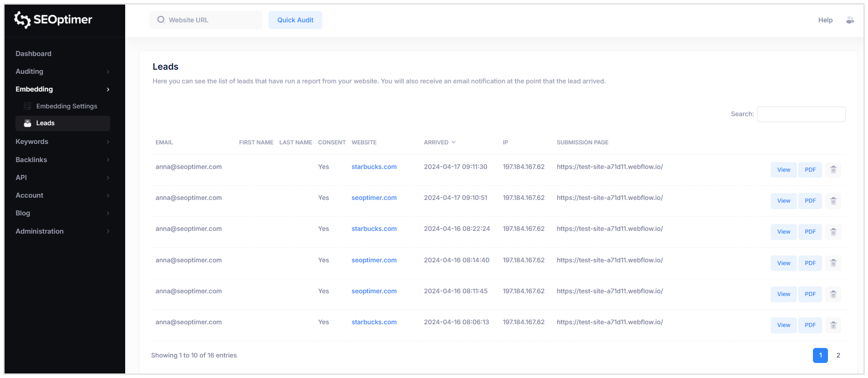
Task: Open the Backlinks sidebar section
Action: click(x=31, y=160)
